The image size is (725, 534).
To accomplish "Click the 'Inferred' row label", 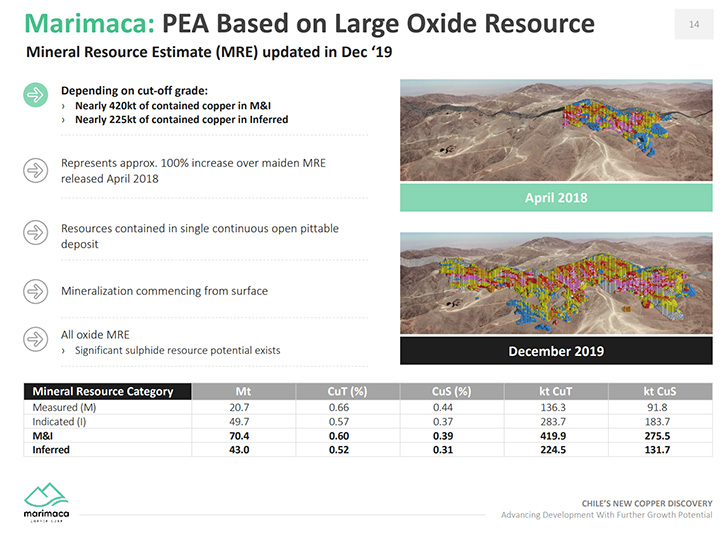I will click(x=51, y=450).
